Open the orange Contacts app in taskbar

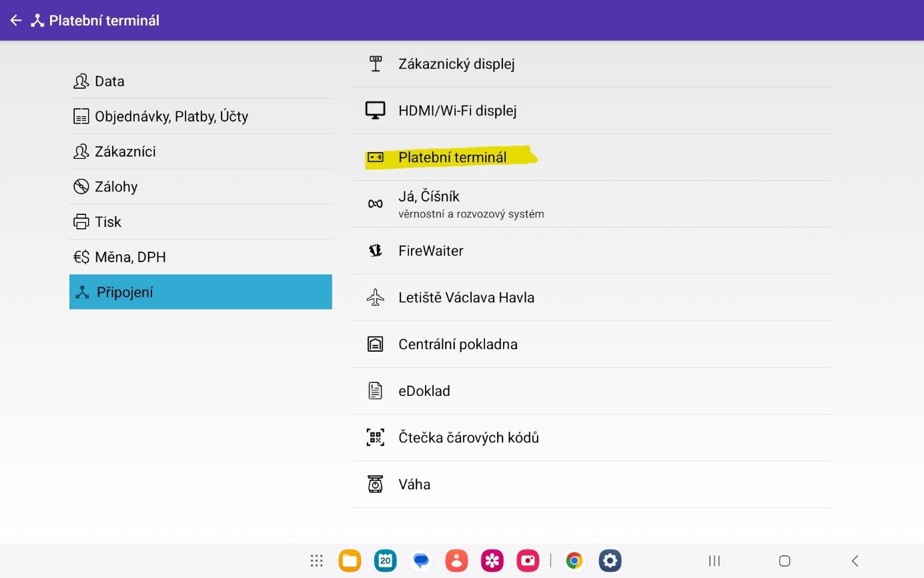coord(456,561)
